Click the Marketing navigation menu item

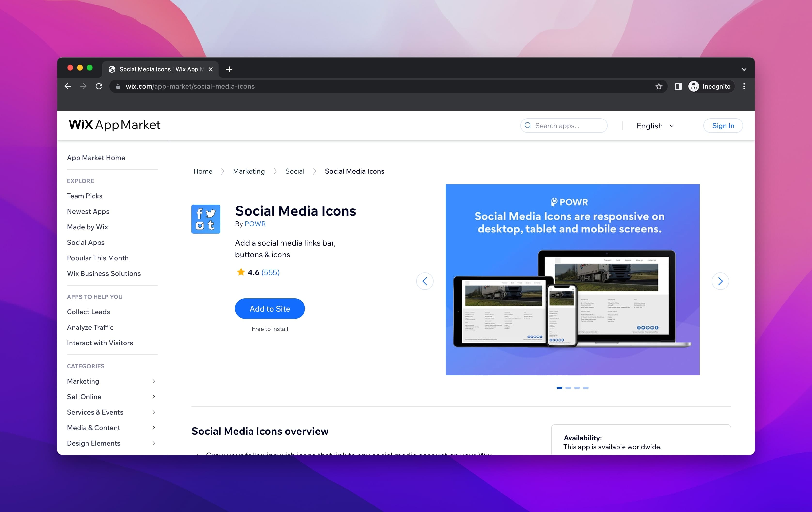pos(83,380)
